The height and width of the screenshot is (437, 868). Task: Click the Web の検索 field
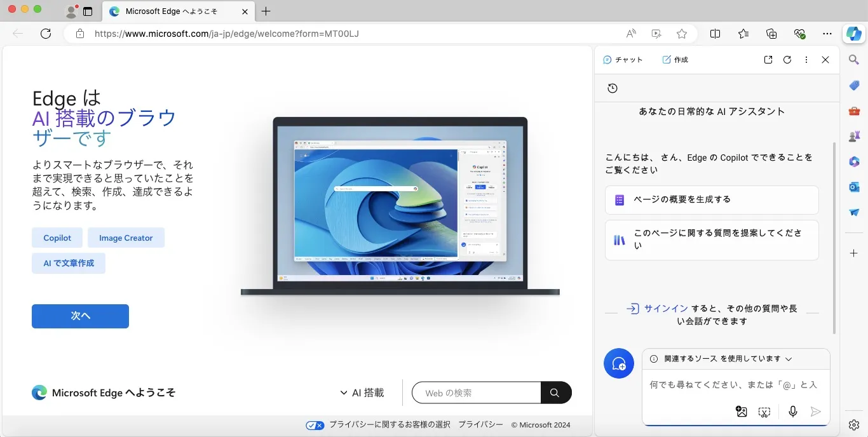[477, 393]
